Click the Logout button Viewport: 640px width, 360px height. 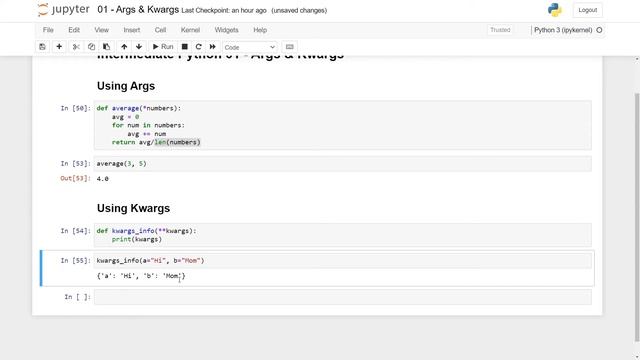(588, 10)
